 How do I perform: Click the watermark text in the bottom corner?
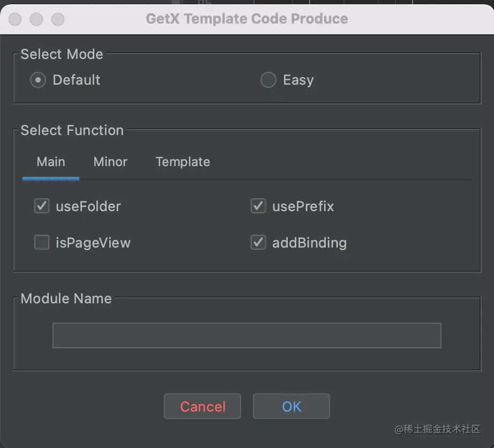coord(437,429)
